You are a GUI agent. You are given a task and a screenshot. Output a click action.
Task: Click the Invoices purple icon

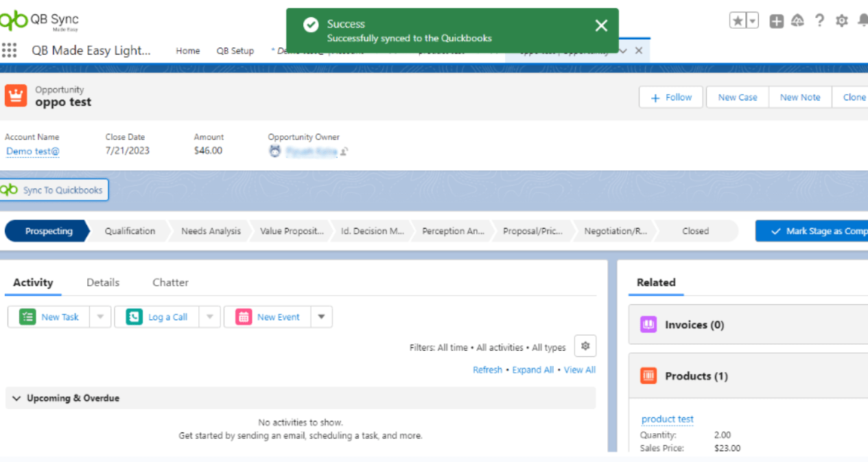coord(648,325)
